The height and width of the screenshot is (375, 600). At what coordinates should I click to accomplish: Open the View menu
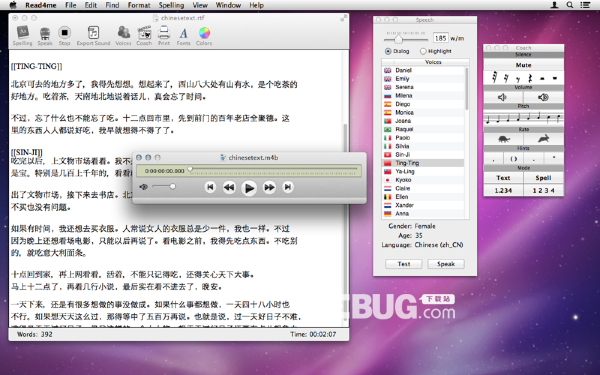200,5
